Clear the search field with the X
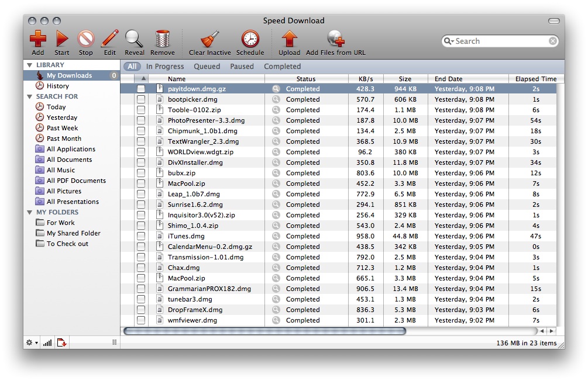The width and height of the screenshot is (588, 381). (x=553, y=41)
